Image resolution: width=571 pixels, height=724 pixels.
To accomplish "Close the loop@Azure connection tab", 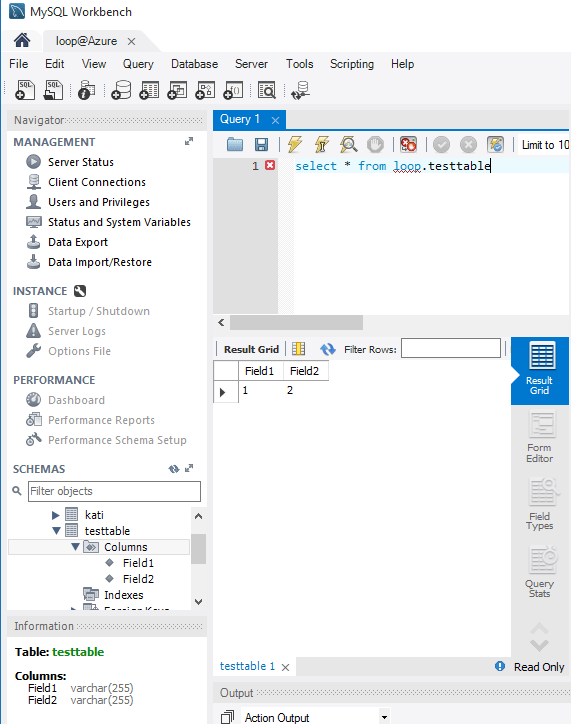I will (x=132, y=42).
